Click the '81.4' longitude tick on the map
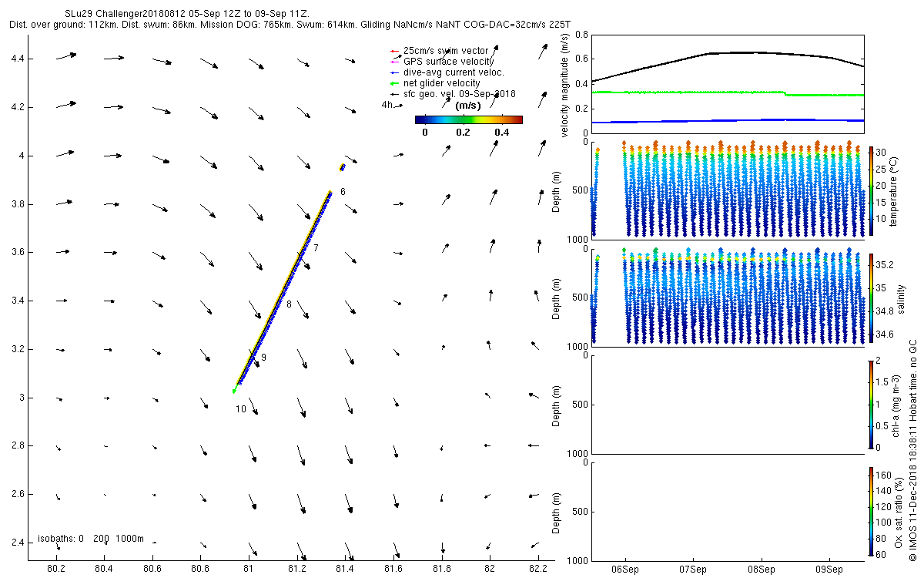This screenshot has width=924, height=578. point(345,569)
